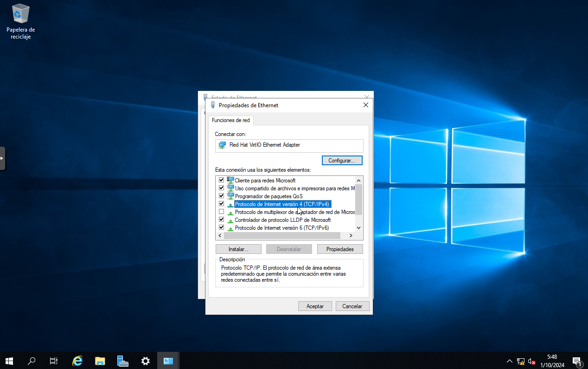
Task: Click the network tray icon
Action: coord(521,361)
